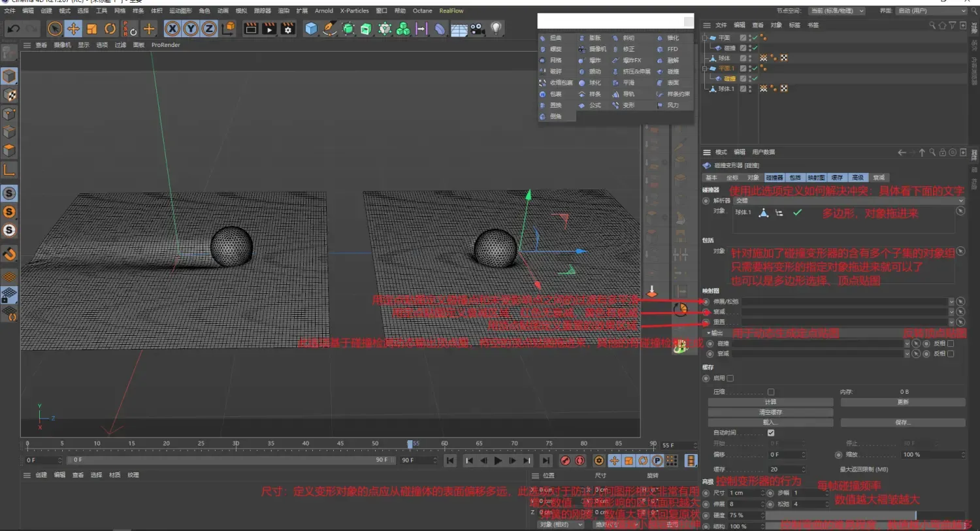Click the Scale tool icon
Viewport: 980px width, 531px height.
pyautogui.click(x=92, y=29)
